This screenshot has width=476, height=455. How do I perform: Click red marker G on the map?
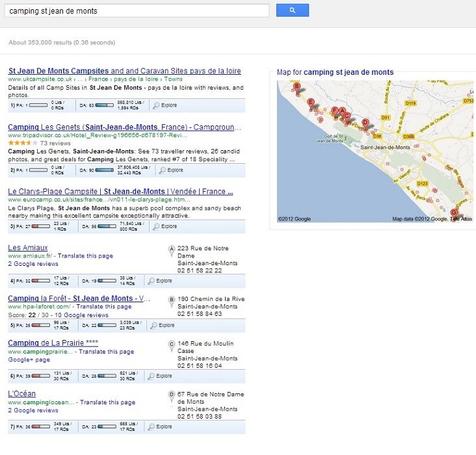454,214
